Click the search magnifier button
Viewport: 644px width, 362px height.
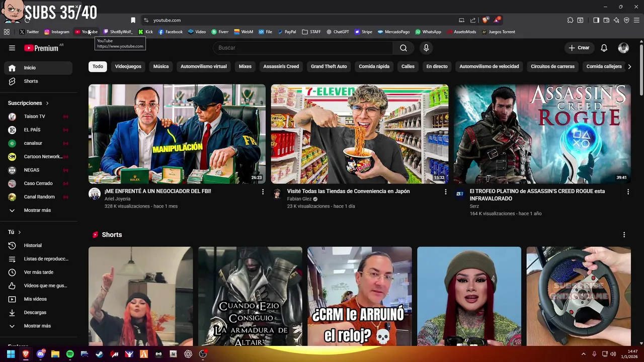coord(404,48)
